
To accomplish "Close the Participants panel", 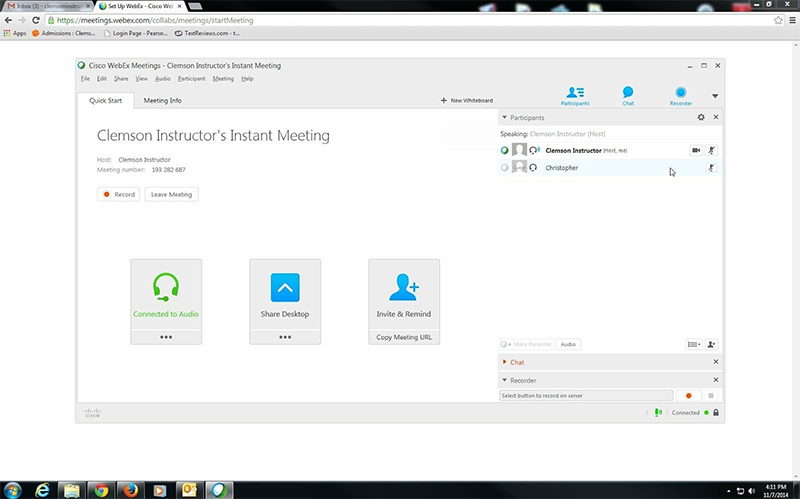I will (716, 117).
